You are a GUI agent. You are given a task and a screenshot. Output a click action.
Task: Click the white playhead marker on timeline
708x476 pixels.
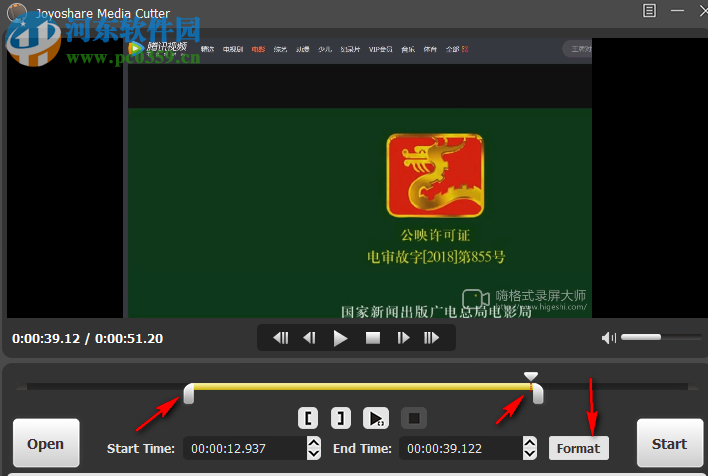[531, 376]
